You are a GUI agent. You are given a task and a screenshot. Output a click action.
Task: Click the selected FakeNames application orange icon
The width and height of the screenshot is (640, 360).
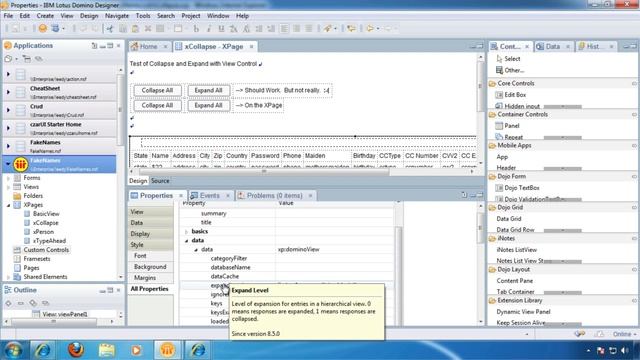(20, 164)
